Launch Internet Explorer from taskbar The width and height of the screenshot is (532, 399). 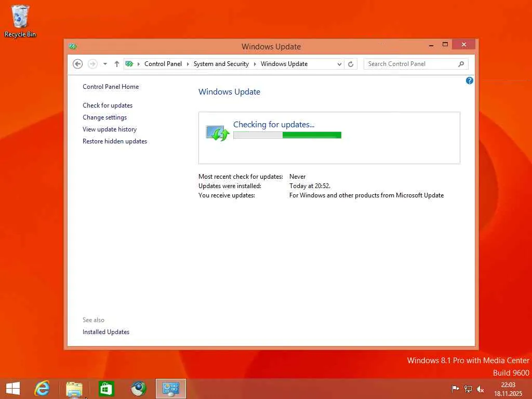coord(42,389)
